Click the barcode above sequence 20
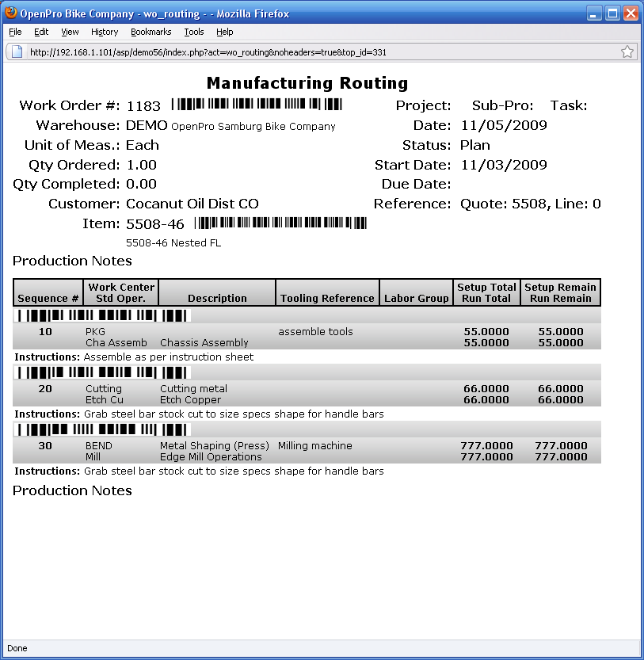The image size is (644, 660). [103, 372]
